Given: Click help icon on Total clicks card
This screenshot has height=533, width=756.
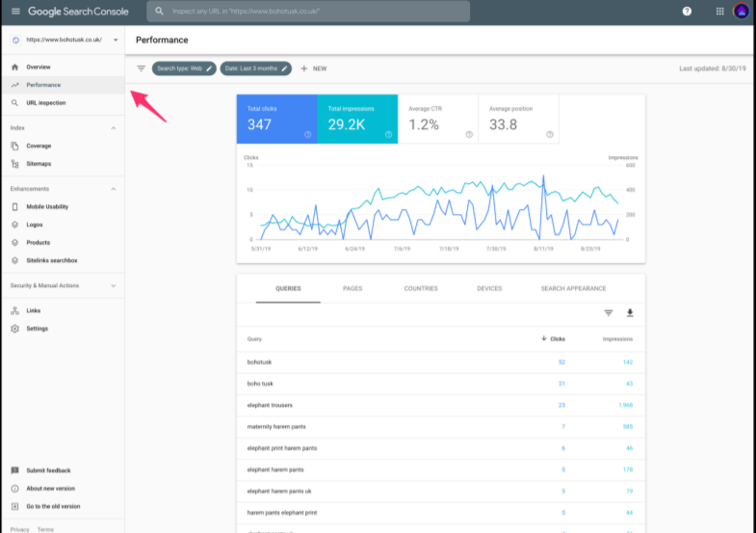Looking at the screenshot, I should tap(307, 135).
